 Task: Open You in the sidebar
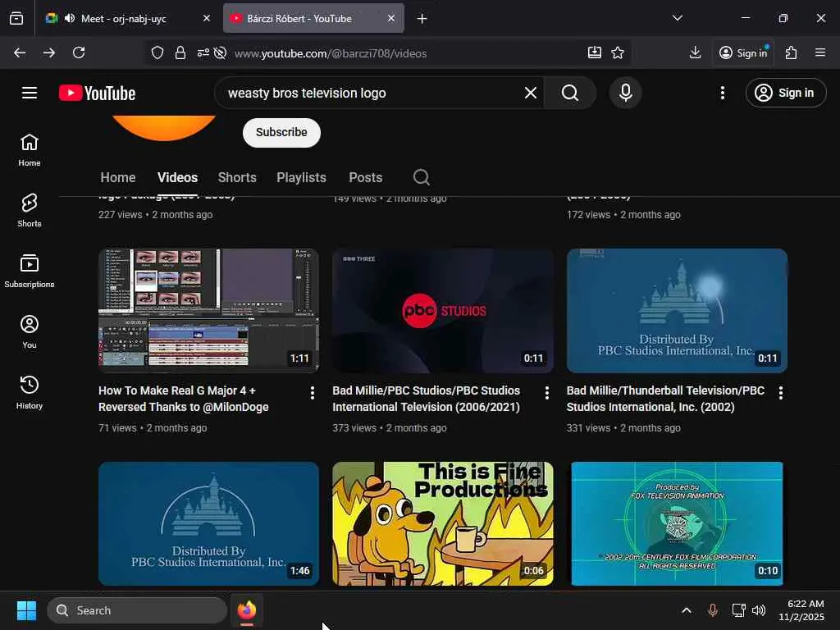pyautogui.click(x=30, y=331)
